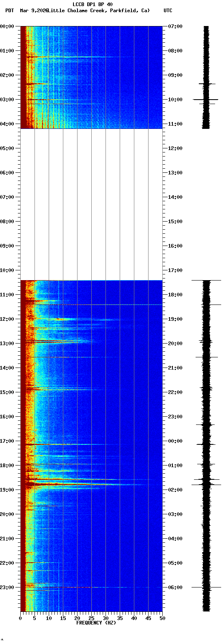Click the 09:00 label on the PDT axis
This screenshot has width=224, height=644.
coord(6,246)
